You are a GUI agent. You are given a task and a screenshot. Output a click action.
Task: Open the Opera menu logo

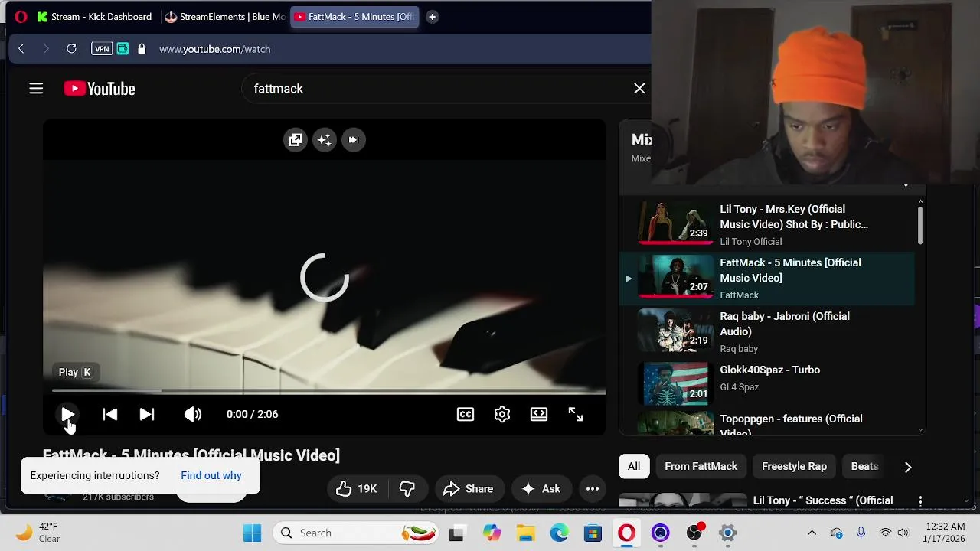21,16
